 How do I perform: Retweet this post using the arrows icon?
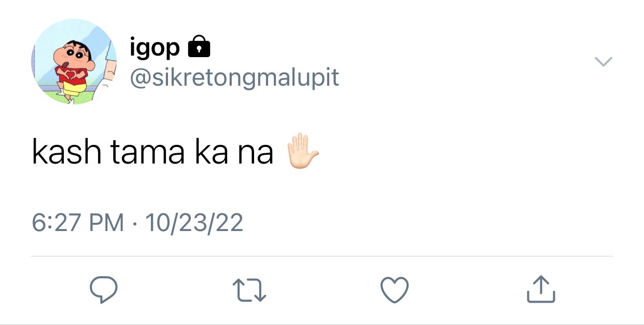249,290
